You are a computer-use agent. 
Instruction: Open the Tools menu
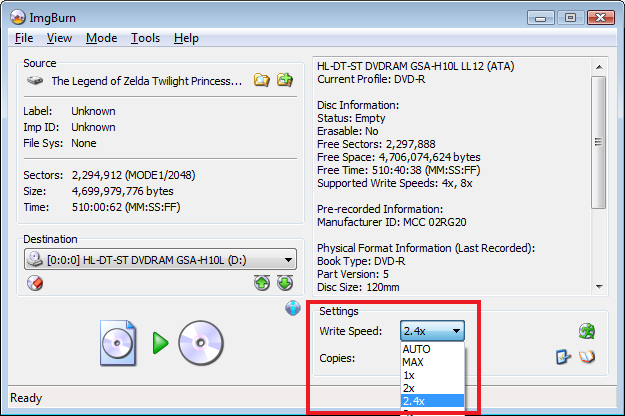[145, 38]
